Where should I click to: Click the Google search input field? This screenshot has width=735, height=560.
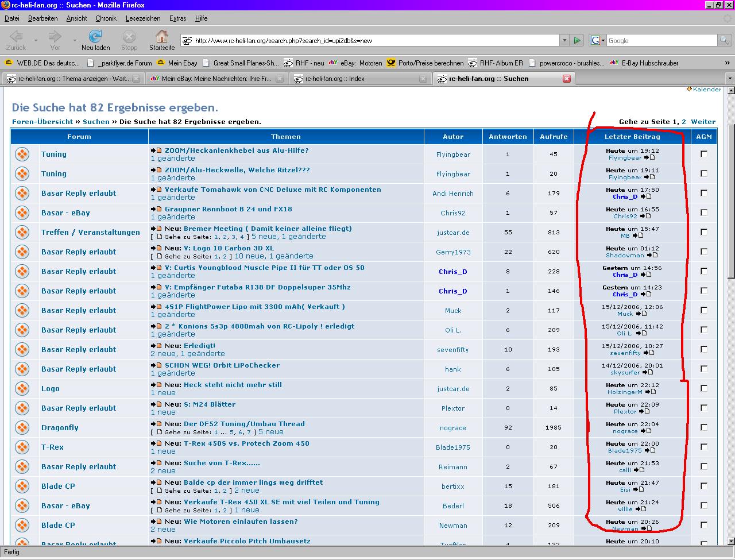point(662,40)
